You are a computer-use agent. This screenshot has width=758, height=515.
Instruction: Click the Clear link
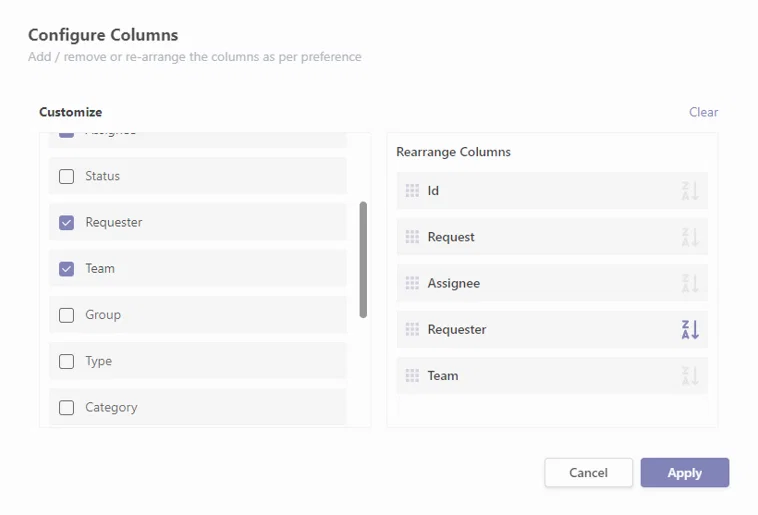703,112
